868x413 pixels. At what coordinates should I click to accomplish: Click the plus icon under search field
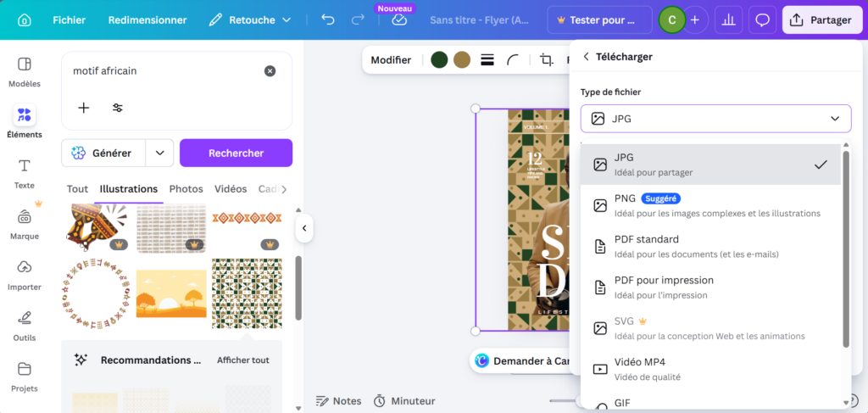(x=84, y=108)
